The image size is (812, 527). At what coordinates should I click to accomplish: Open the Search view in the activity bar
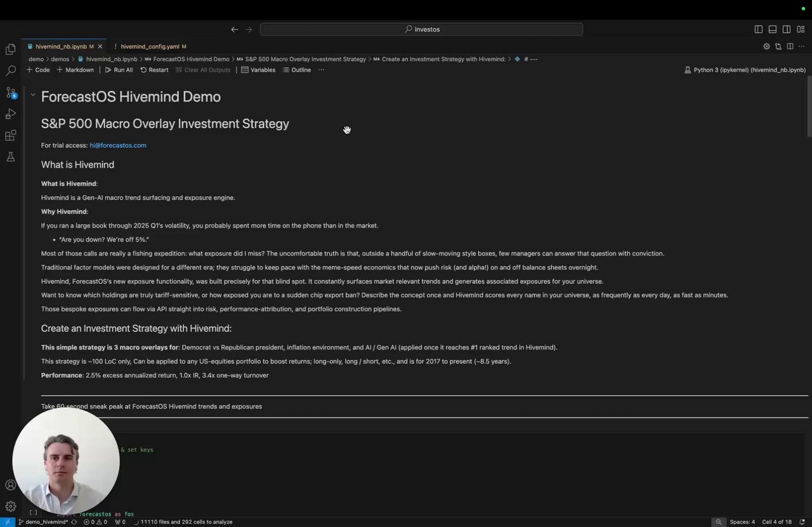(10, 70)
